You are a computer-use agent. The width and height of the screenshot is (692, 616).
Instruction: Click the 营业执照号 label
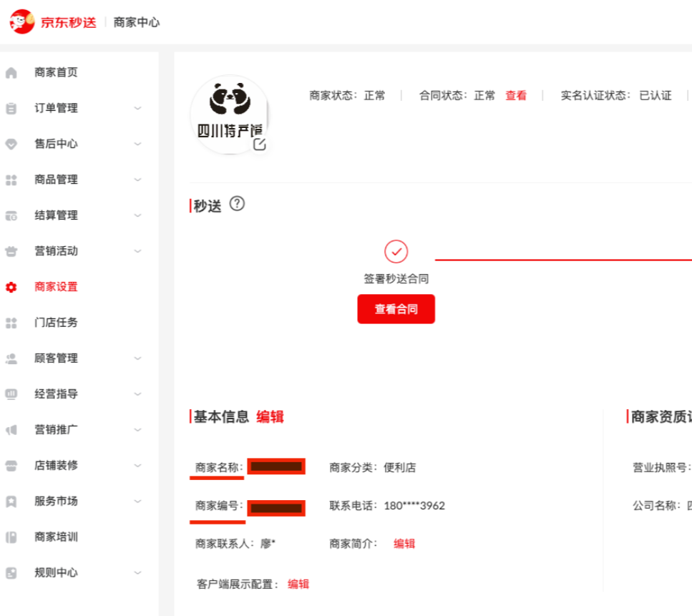pyautogui.click(x=661, y=468)
